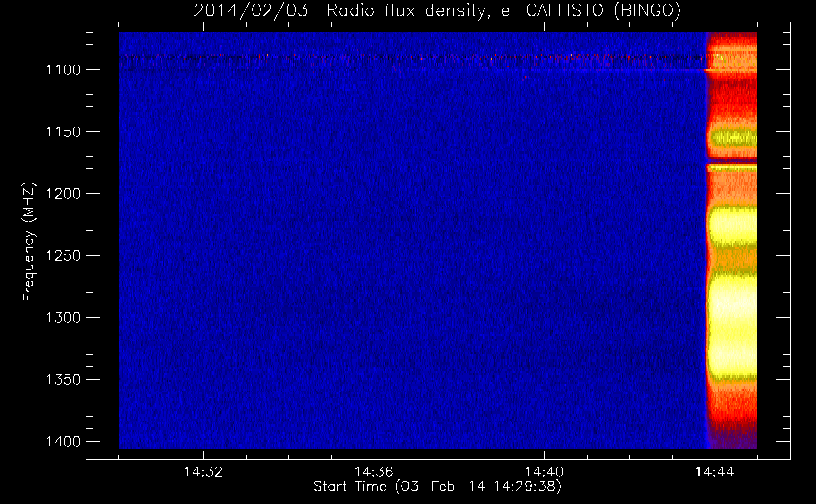Click the 1100 frequency tick label
Screen dimensions: 816x504
coord(63,70)
